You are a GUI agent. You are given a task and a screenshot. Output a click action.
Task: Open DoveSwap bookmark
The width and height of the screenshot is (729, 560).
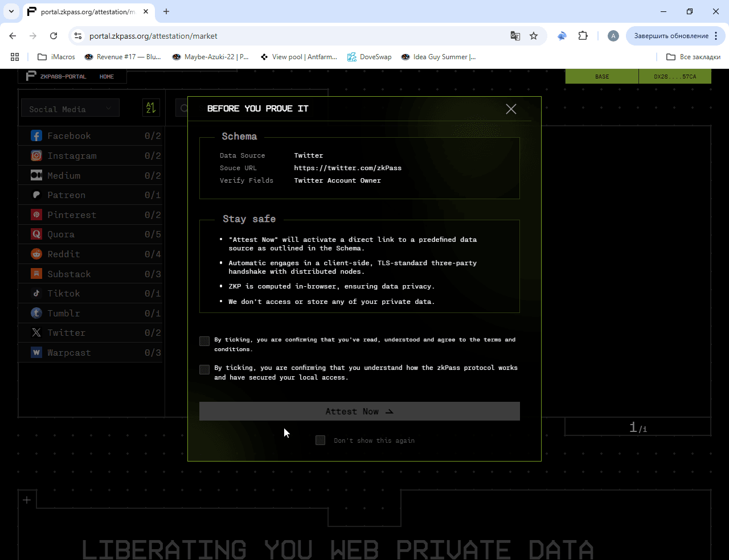(x=370, y=57)
